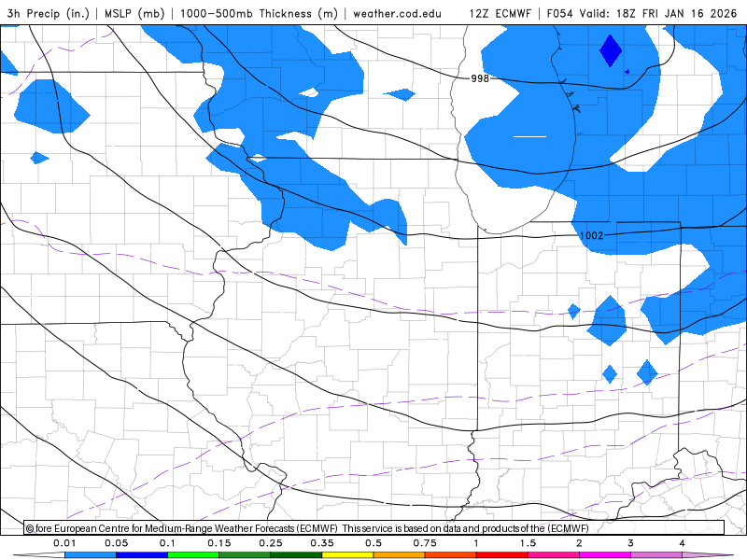Click the '4' legend value
Viewport: 747px width, 560px height.
click(x=683, y=543)
